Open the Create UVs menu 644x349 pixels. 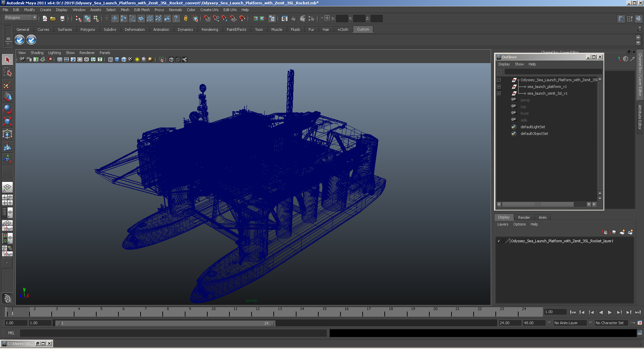coord(209,10)
